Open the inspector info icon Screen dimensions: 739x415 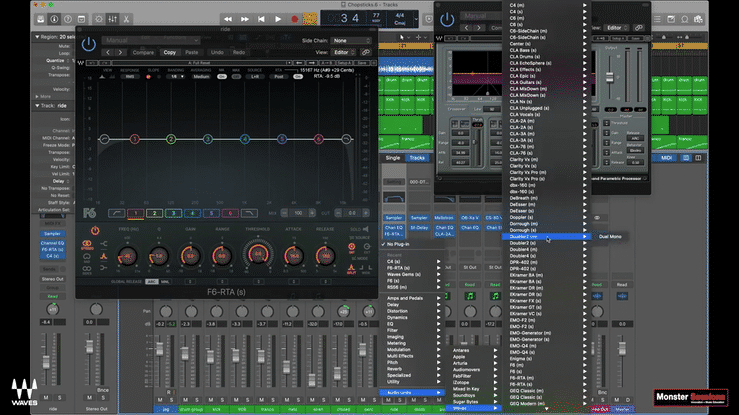[x=54, y=19]
